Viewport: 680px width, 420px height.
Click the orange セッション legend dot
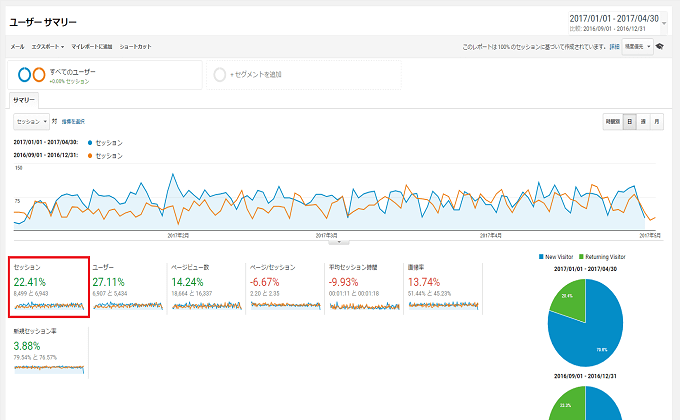click(90, 156)
